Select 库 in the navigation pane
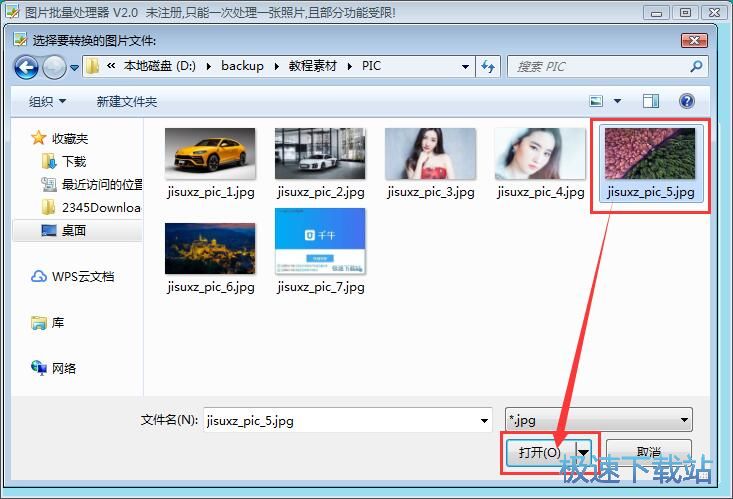This screenshot has height=499, width=733. click(x=47, y=322)
